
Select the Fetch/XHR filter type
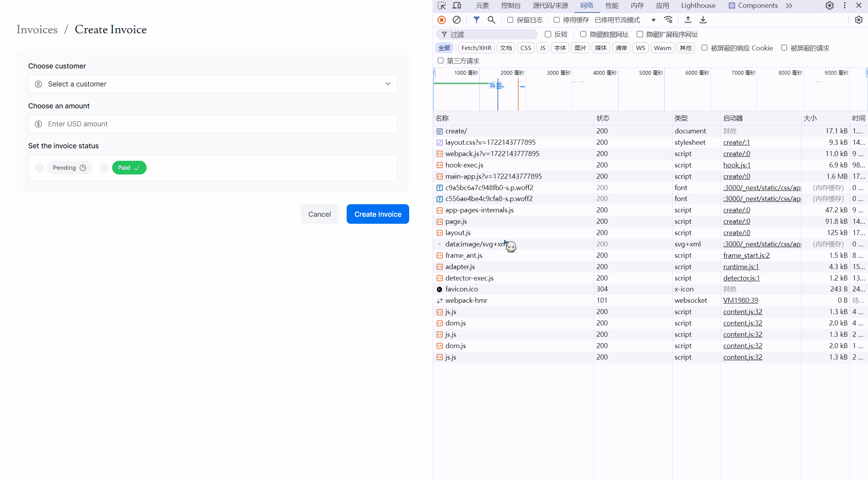[x=476, y=48]
